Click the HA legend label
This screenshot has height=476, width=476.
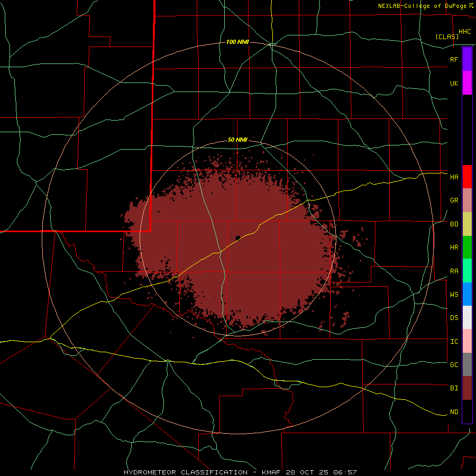click(x=454, y=177)
